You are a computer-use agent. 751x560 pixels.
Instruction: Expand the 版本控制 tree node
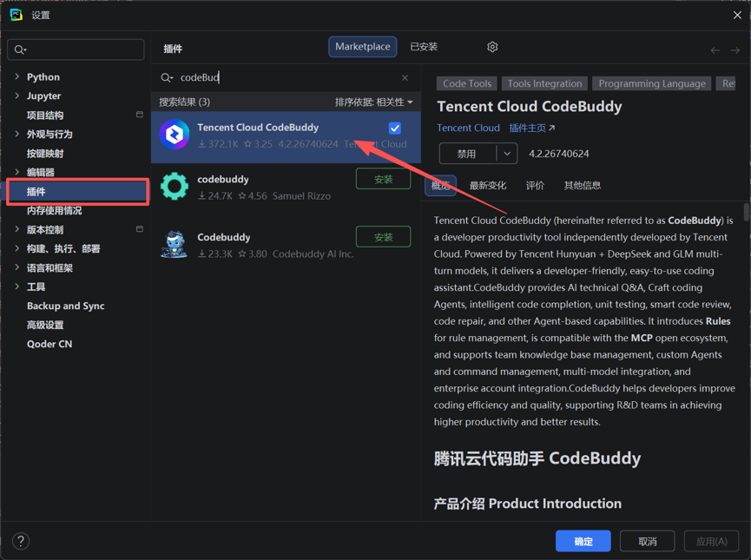tap(16, 229)
